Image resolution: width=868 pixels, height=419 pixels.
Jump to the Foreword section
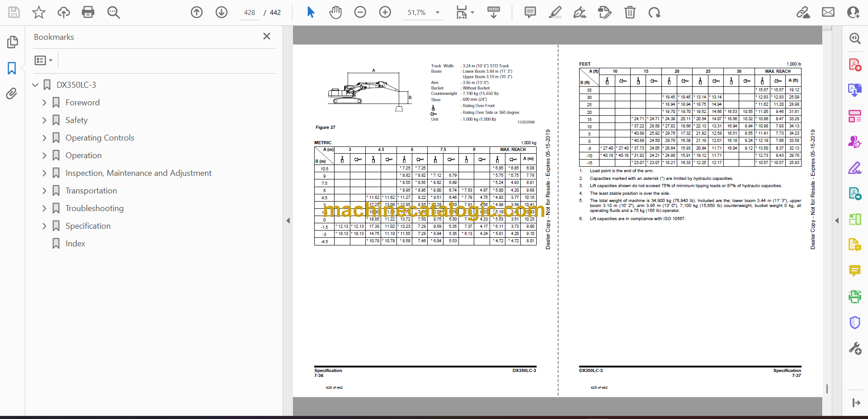click(82, 103)
